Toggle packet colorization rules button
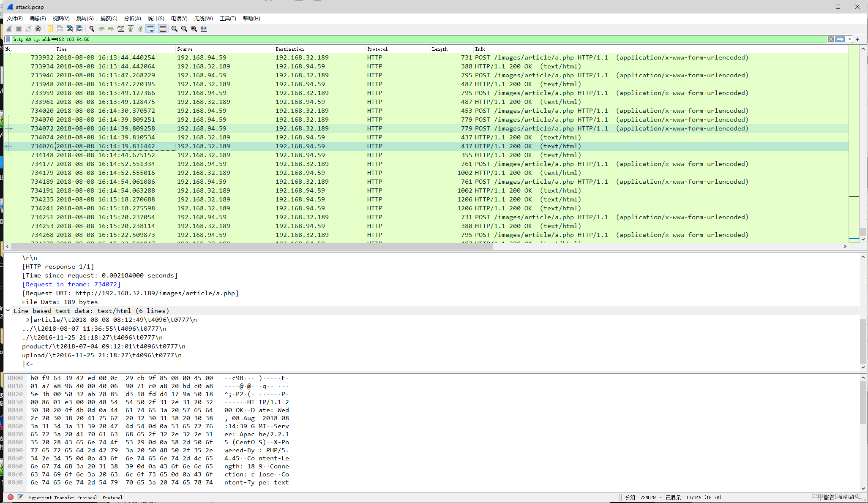The height and width of the screenshot is (503, 868). coord(162,29)
